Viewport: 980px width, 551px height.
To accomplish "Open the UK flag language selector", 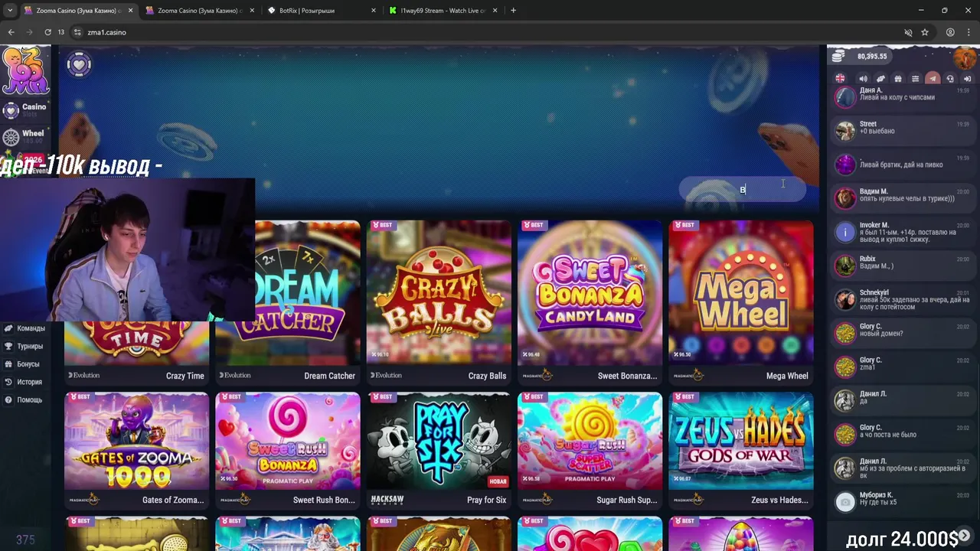I will tap(840, 79).
